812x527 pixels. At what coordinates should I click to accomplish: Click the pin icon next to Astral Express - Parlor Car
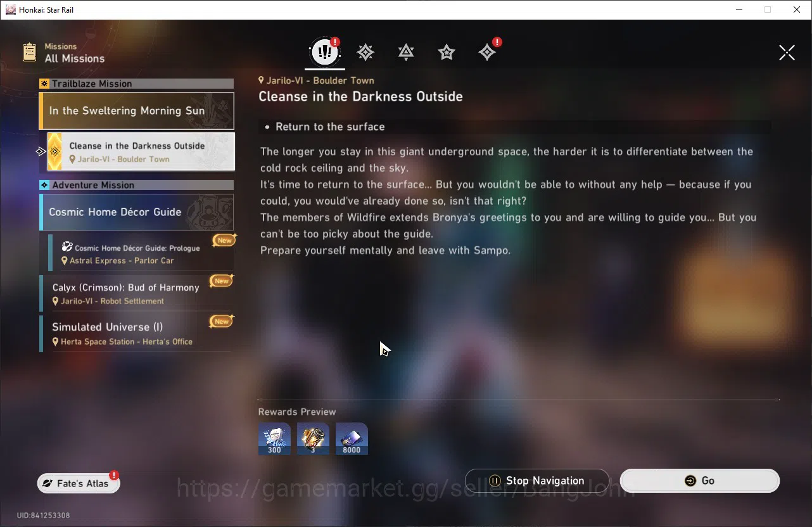(65, 261)
